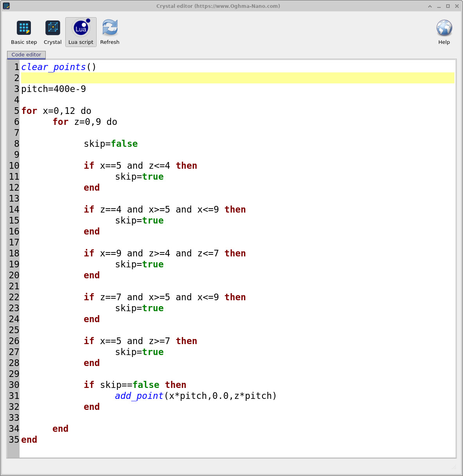
Task: Click 'if x==9 and z>=4 and z<=7' line
Action: point(165,253)
